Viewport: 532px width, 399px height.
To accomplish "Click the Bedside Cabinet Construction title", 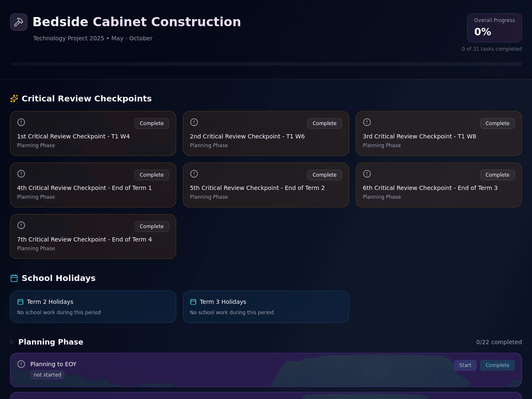I will coord(137,22).
